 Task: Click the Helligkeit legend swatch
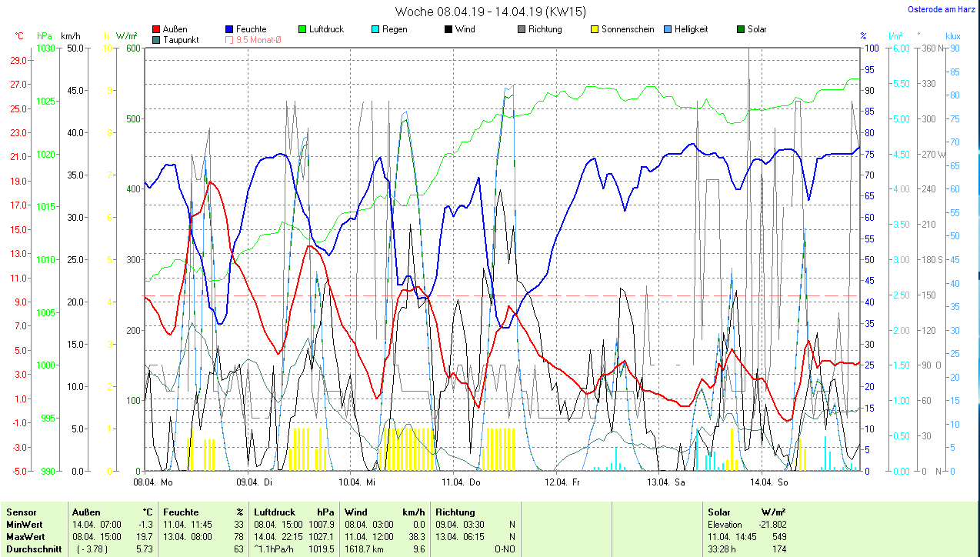[668, 30]
